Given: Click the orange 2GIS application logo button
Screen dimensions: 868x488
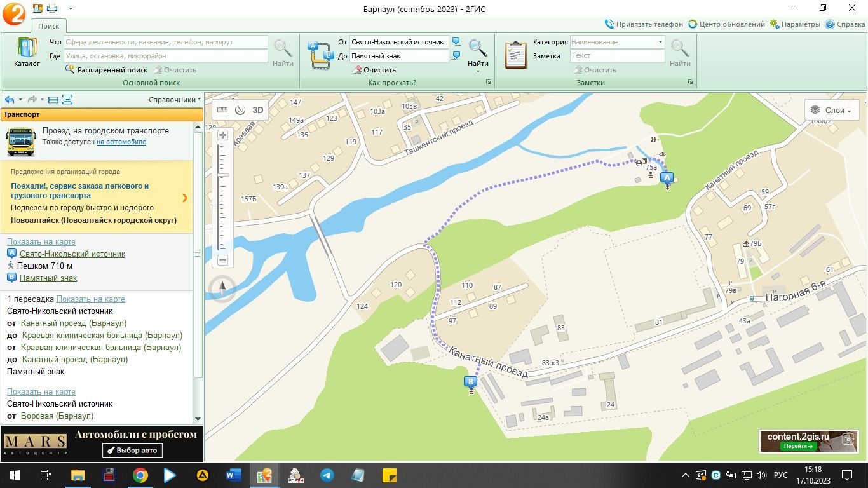Looking at the screenshot, I should pos(13,14).
